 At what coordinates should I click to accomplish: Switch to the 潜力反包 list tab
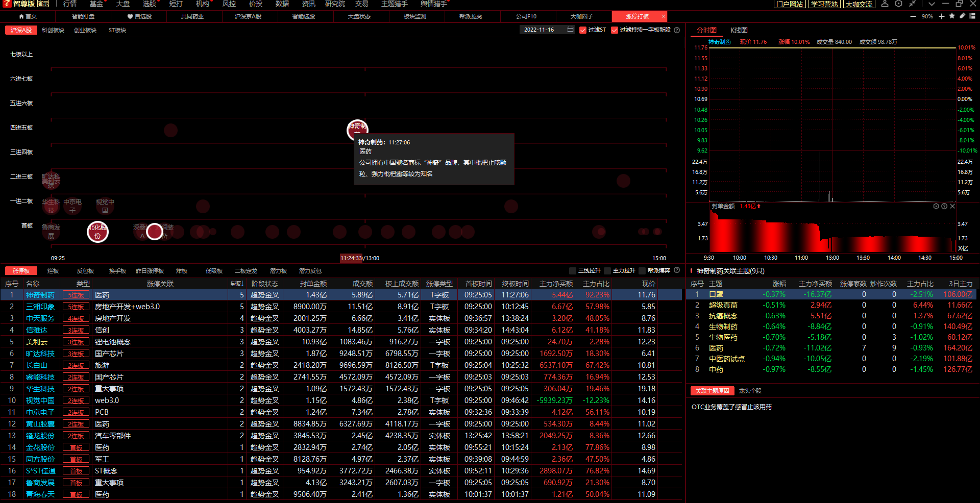tap(310, 271)
